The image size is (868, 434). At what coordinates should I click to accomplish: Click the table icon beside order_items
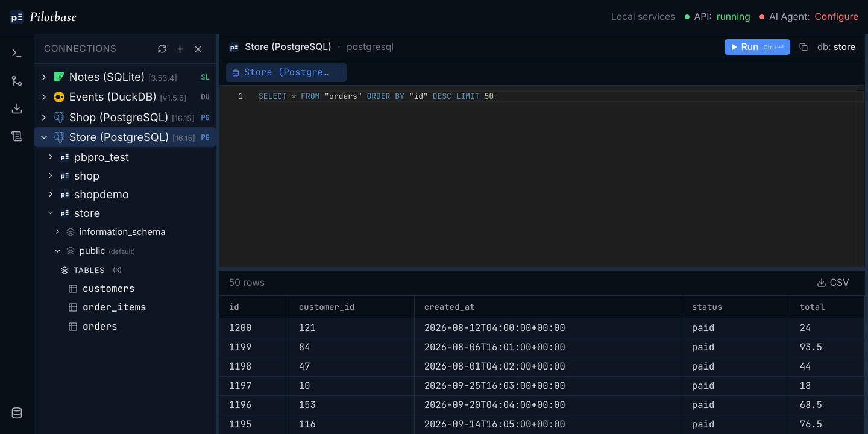pyautogui.click(x=73, y=307)
